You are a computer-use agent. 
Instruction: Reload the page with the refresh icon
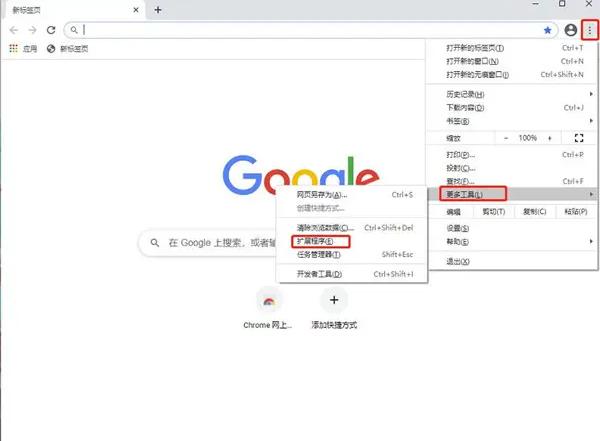pyautogui.click(x=51, y=30)
